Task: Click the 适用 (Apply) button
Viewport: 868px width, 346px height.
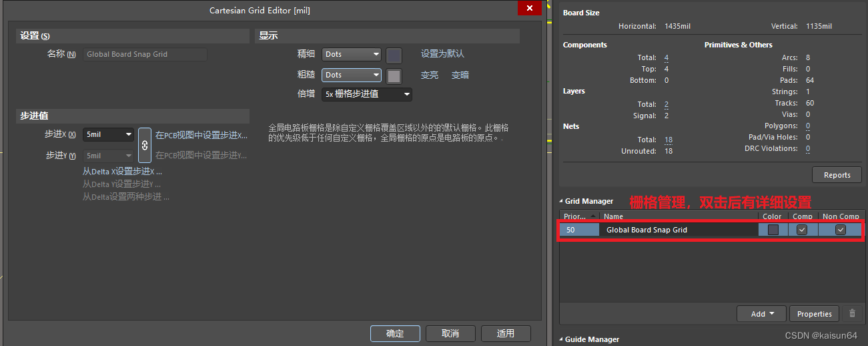Action: coord(506,333)
